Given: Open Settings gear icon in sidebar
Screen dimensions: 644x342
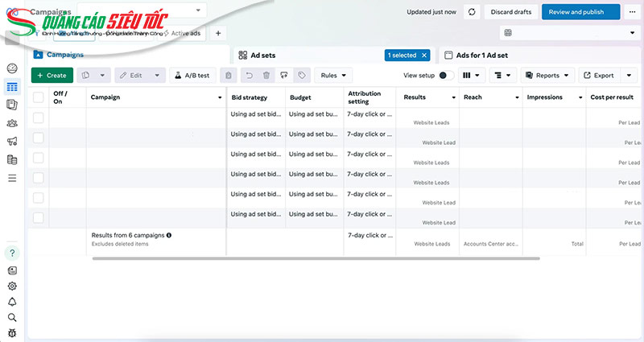Looking at the screenshot, I should 12,286.
